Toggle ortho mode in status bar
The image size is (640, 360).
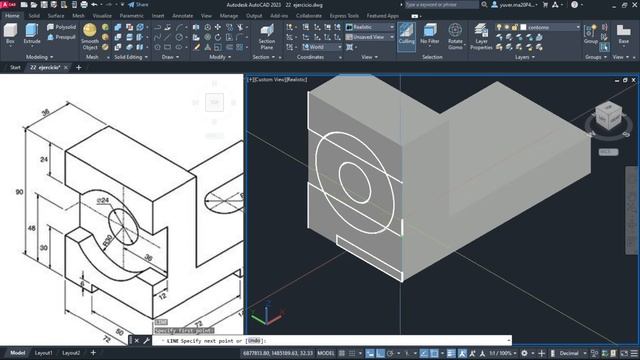point(380,353)
